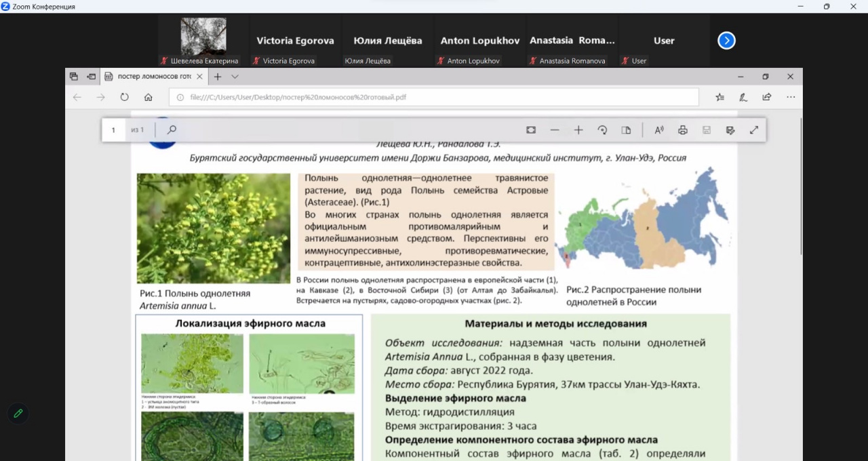Zoom in using the plus icon
Image resolution: width=868 pixels, height=461 pixels.
(578, 130)
